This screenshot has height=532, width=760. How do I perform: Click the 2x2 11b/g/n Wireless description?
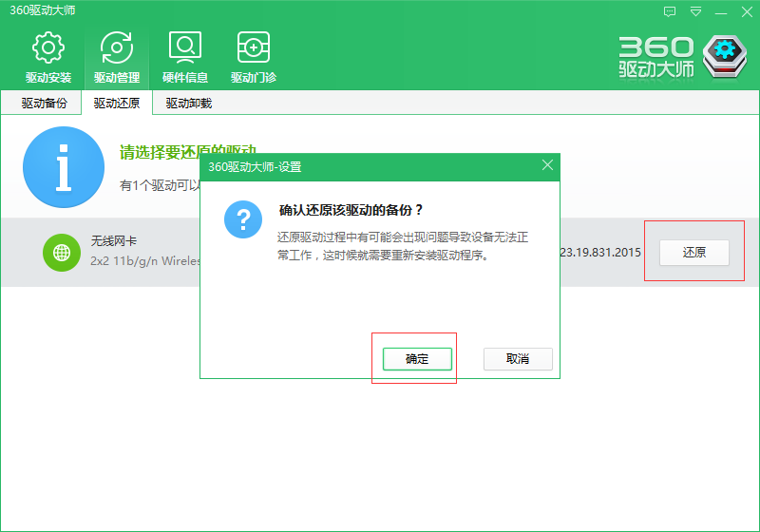[x=145, y=260]
